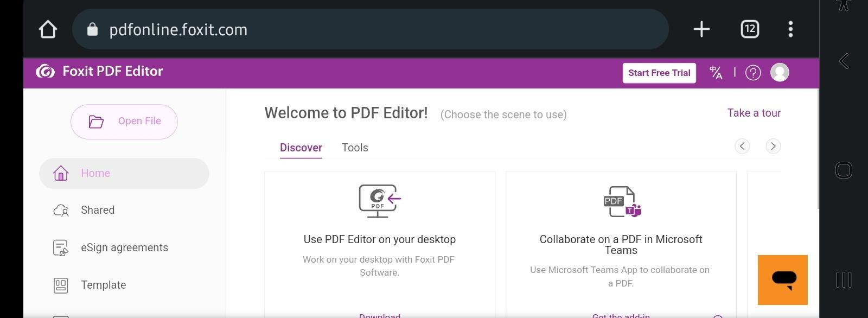This screenshot has width=868, height=318.
Task: Open the language translation icon
Action: (716, 73)
